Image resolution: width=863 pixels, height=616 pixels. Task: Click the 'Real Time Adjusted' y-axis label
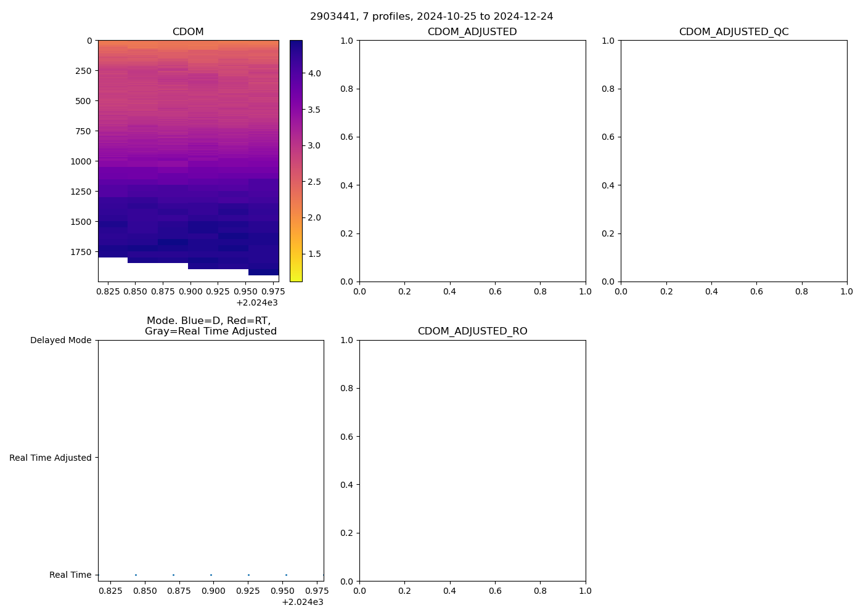tap(51, 458)
